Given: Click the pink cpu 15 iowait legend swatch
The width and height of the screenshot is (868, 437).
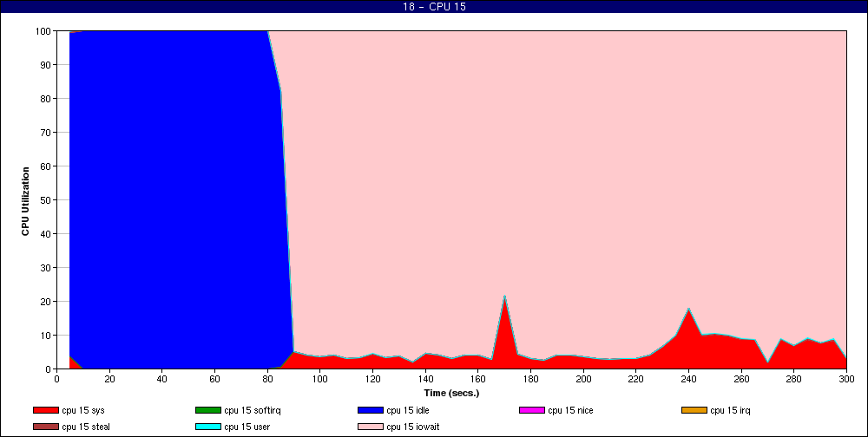Looking at the screenshot, I should [371, 427].
